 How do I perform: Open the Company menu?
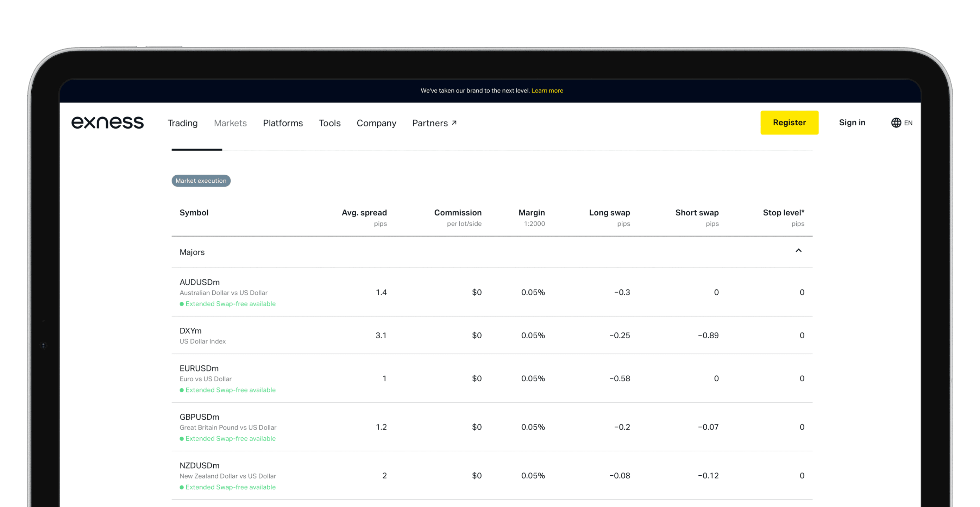tap(376, 123)
